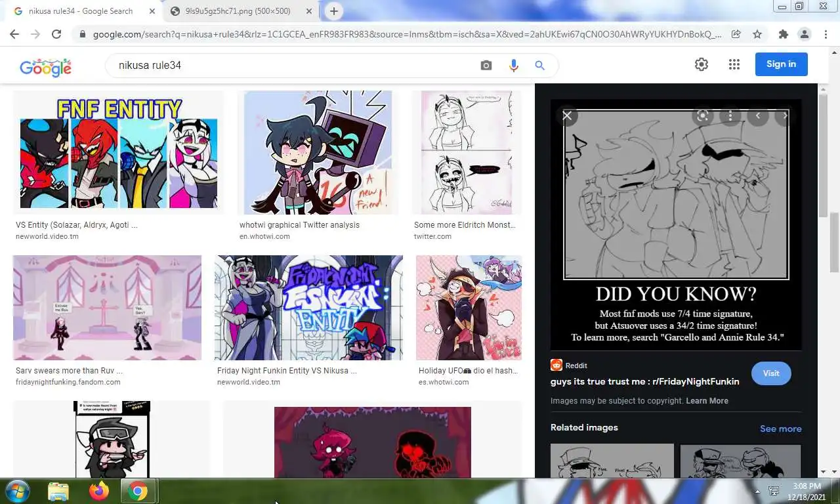Viewport: 840px width, 504px height.
Task: Select the Chrome taskbar icon
Action: pos(138,491)
